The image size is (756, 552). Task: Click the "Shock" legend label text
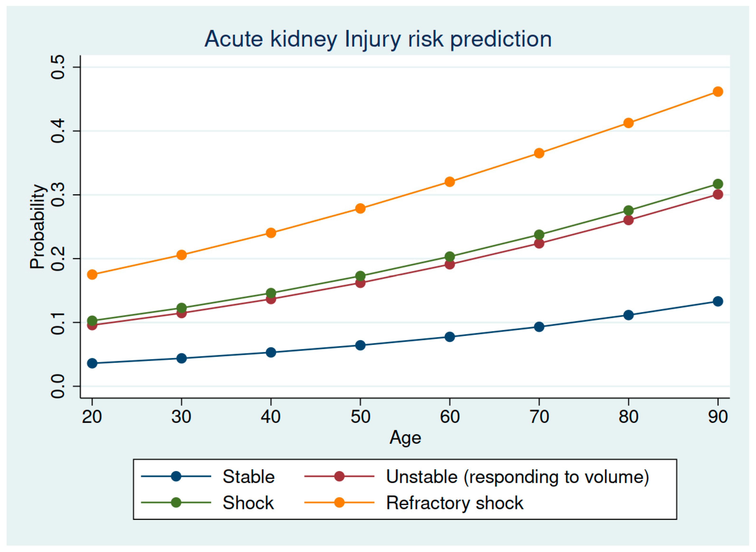coord(248,503)
